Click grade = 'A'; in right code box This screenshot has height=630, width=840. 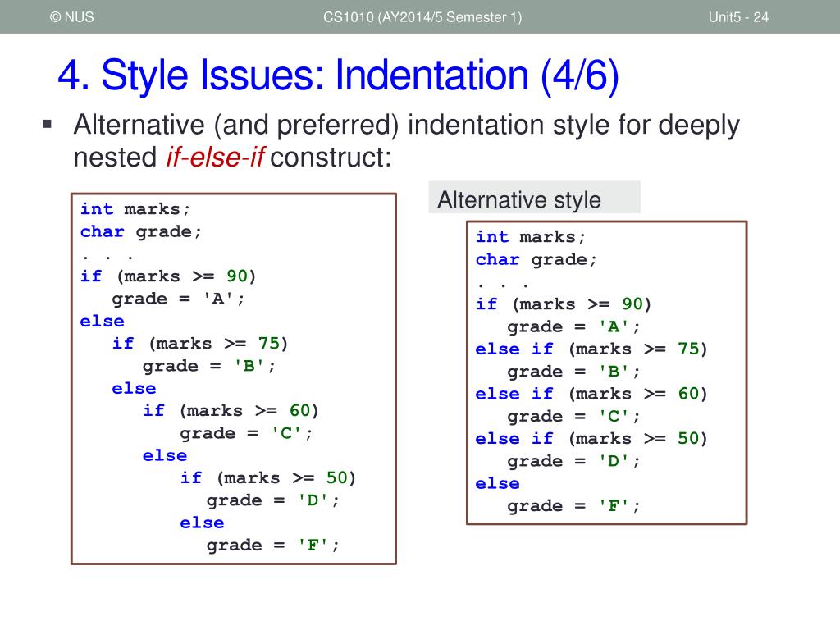[x=573, y=326]
